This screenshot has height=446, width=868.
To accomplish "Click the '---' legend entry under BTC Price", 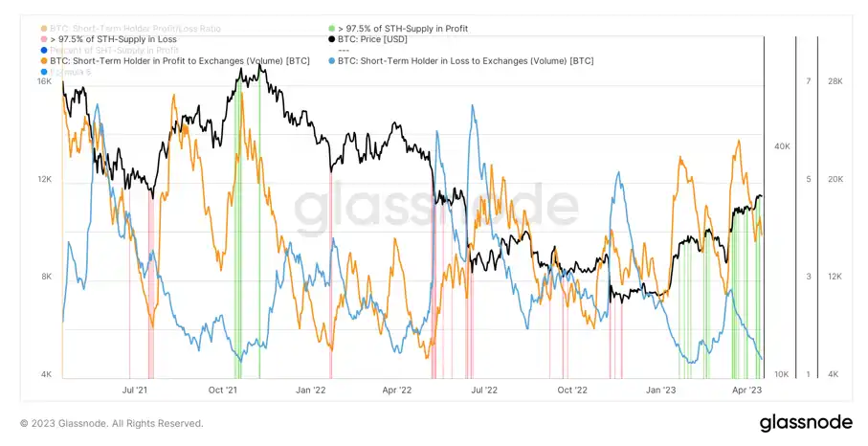I will pos(344,51).
